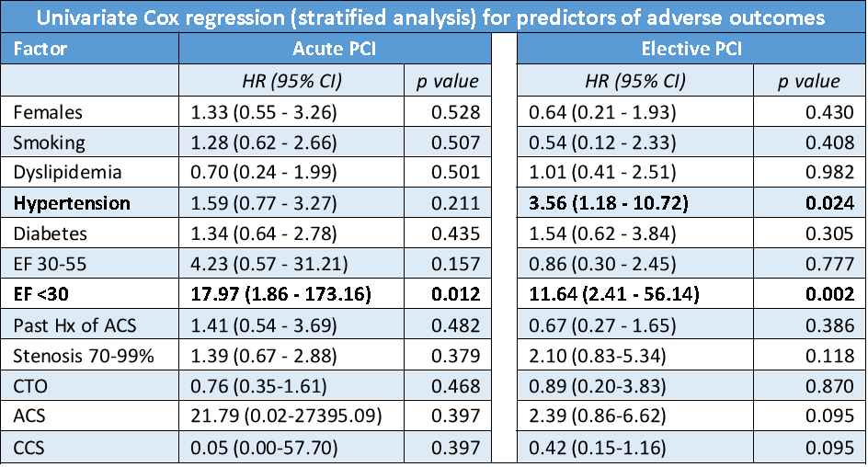Select the 21.79 (0.02-27395.09) hazard ratio cell
The image size is (868, 467).
[x=286, y=416]
